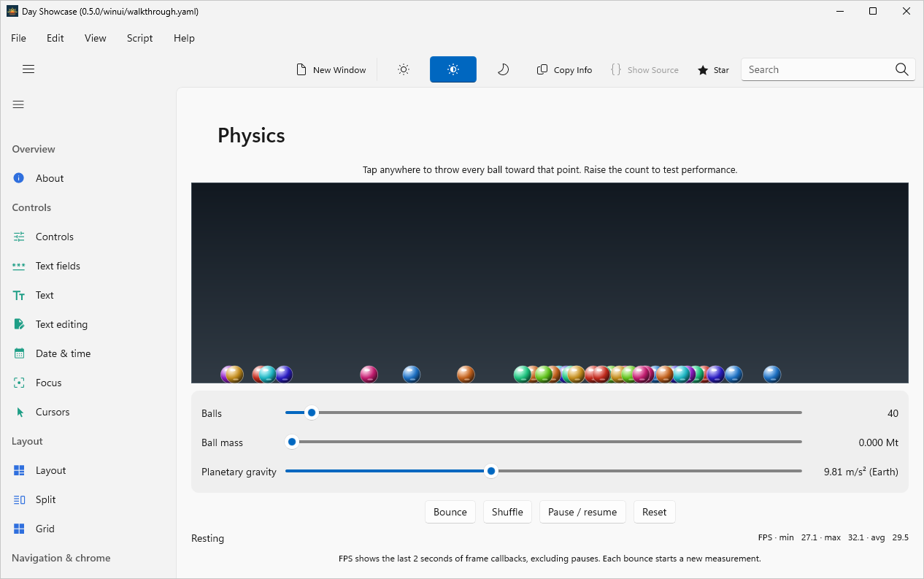Open the Script menu
This screenshot has width=924, height=579.
click(x=140, y=38)
